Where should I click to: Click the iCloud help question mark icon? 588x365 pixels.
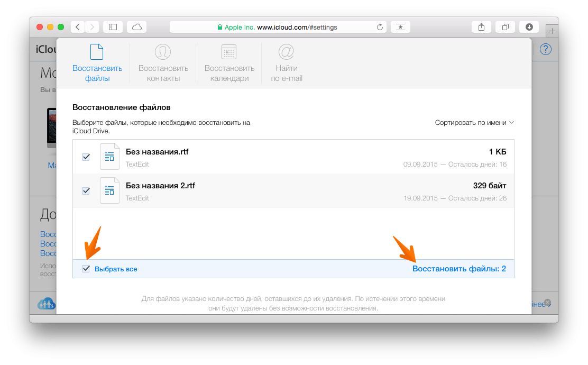(x=545, y=49)
